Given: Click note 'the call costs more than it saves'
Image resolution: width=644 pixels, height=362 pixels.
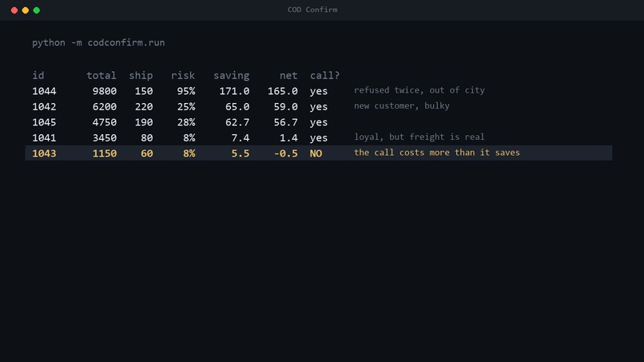Looking at the screenshot, I should point(437,153).
